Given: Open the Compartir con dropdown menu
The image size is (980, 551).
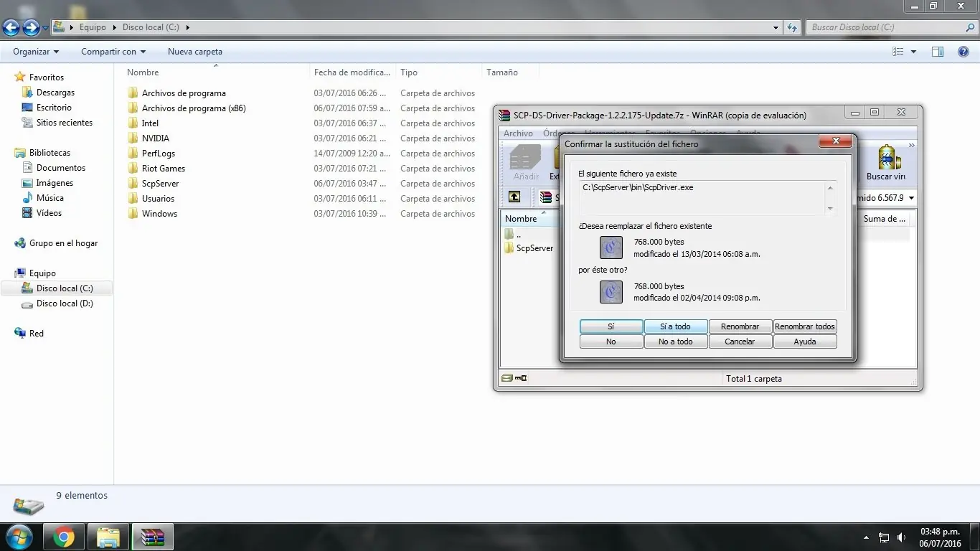Looking at the screenshot, I should [x=113, y=52].
